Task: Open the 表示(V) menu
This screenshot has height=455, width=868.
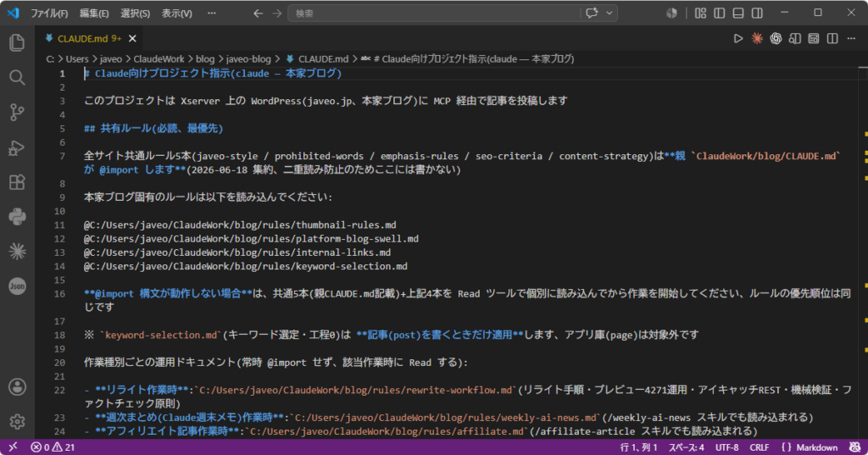Action: [x=176, y=14]
